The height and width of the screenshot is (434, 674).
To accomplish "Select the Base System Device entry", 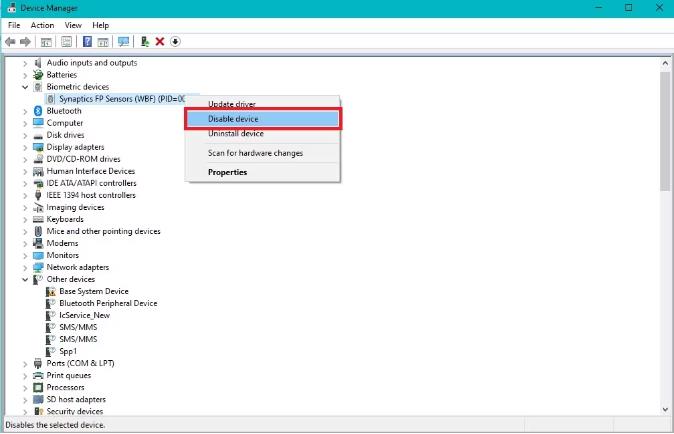I will (x=94, y=291).
